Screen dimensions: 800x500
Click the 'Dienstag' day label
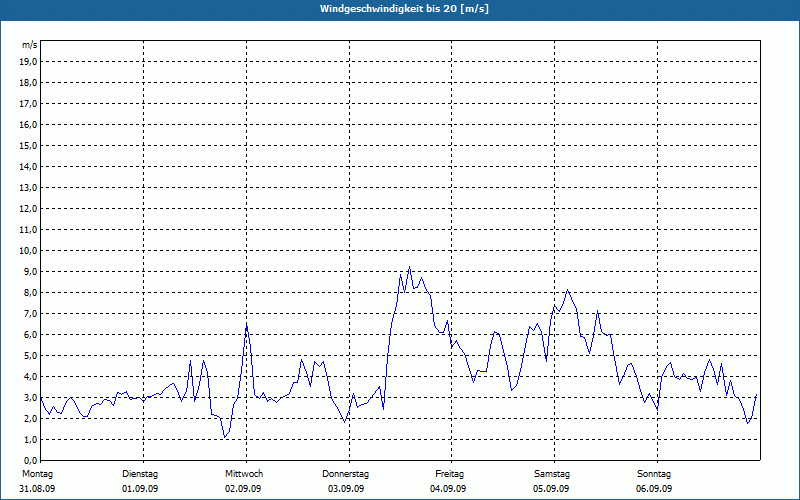click(x=140, y=474)
